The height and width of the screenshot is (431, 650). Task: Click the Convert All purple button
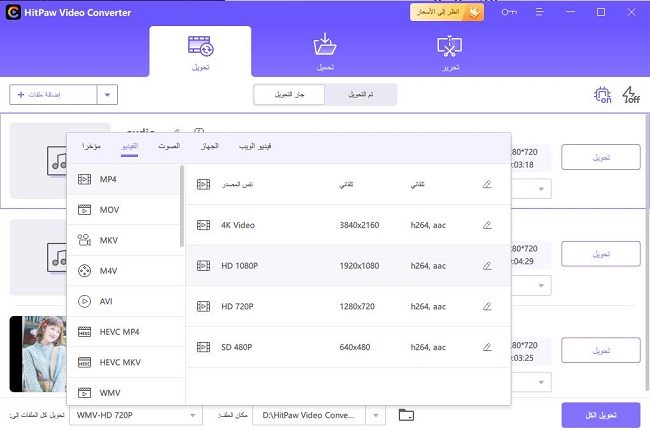pyautogui.click(x=601, y=415)
